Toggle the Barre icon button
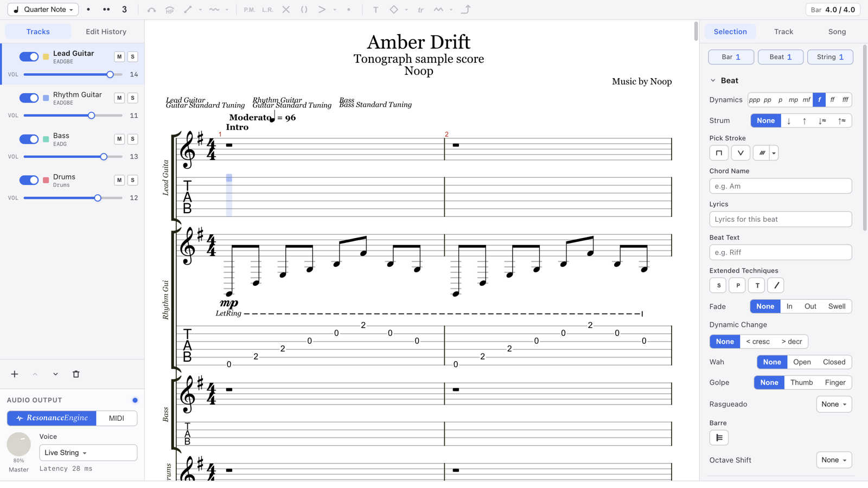The image size is (868, 488). click(719, 438)
